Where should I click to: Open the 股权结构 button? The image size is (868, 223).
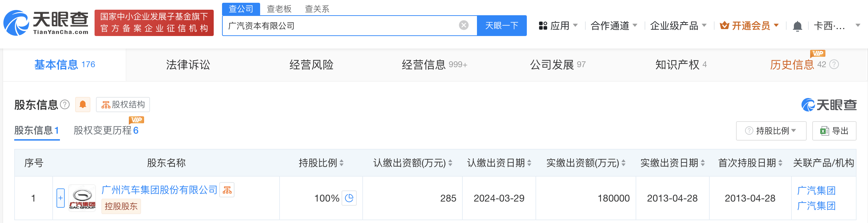[123, 105]
